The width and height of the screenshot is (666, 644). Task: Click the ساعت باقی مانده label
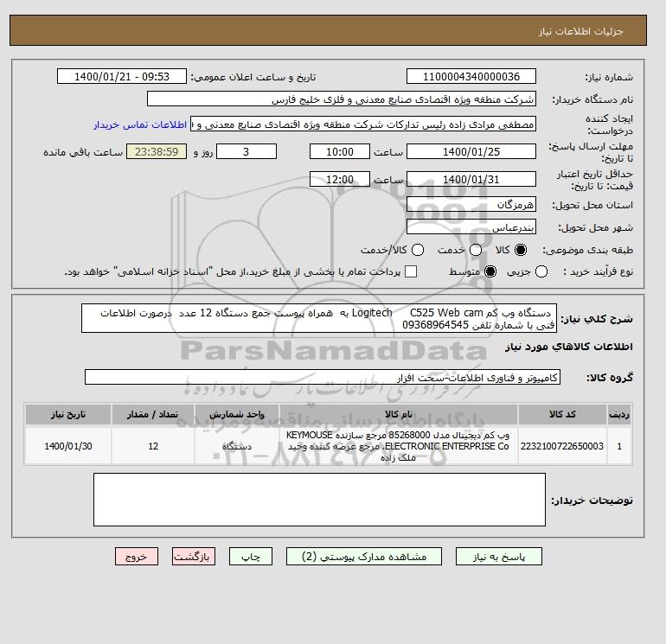pos(83,152)
